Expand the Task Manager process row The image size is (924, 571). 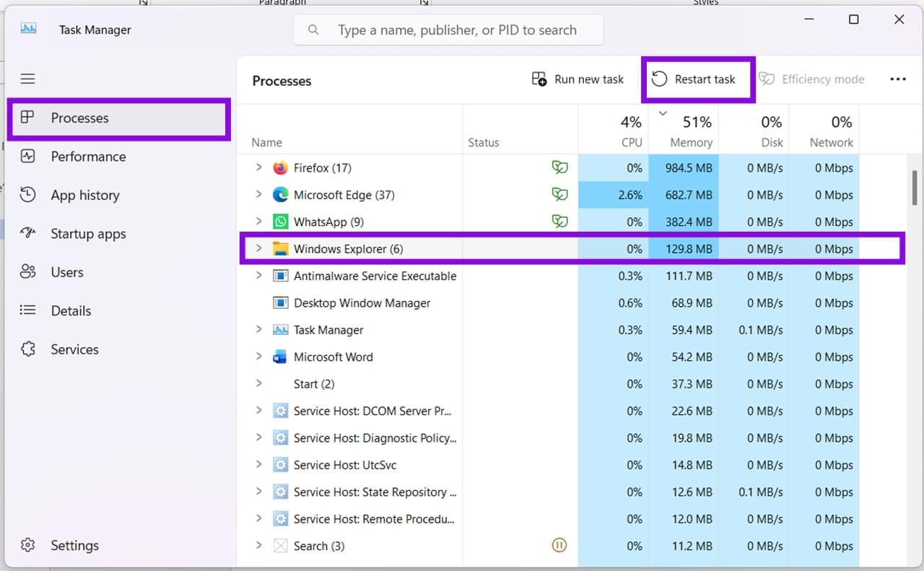click(x=259, y=330)
